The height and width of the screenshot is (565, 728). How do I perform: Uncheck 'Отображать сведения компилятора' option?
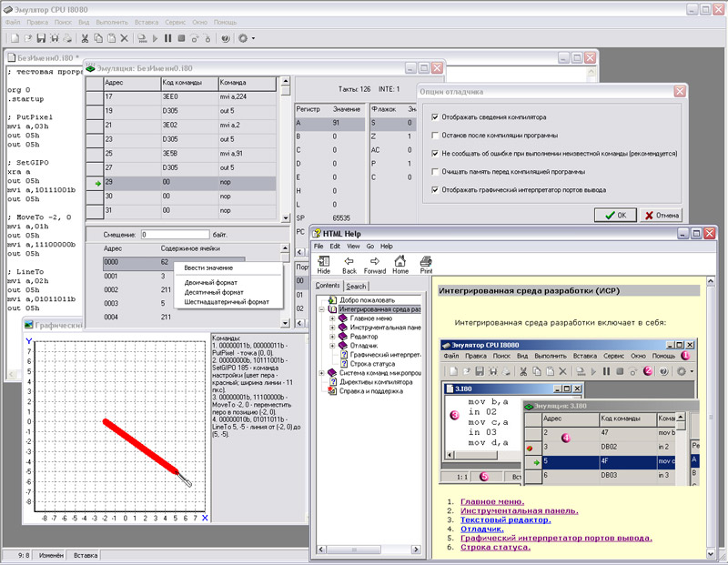pos(435,117)
